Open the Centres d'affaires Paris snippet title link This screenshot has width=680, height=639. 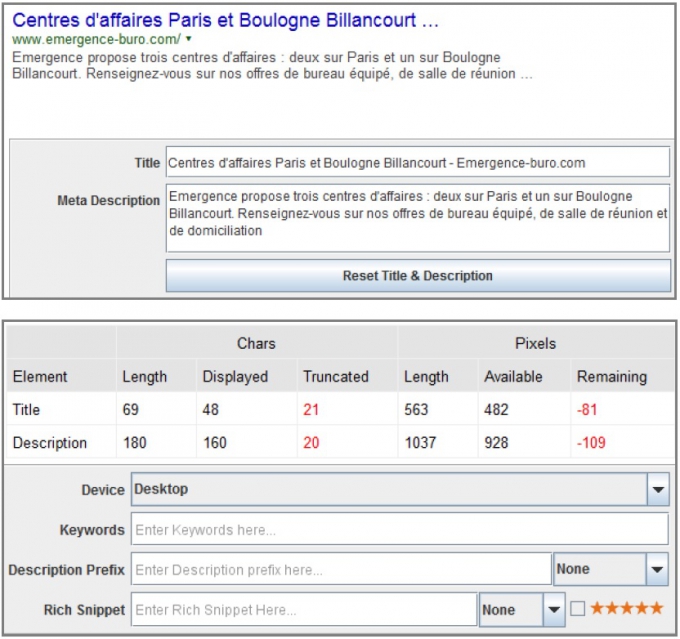pos(225,20)
